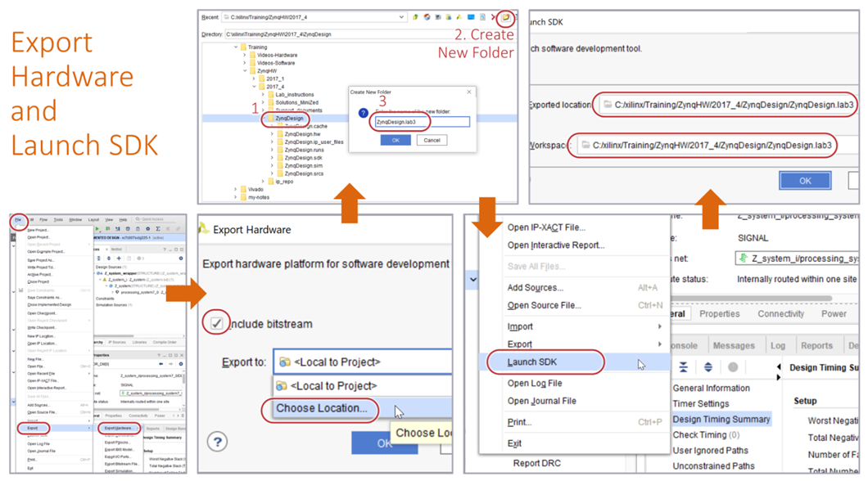Open the Tools menu in small Vivado window

tap(58, 220)
